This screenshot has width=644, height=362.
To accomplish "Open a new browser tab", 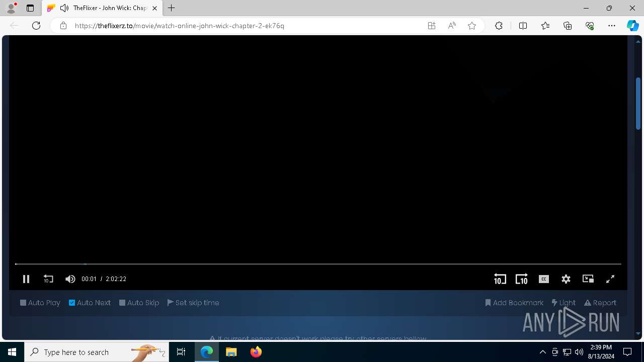I will pos(172,8).
